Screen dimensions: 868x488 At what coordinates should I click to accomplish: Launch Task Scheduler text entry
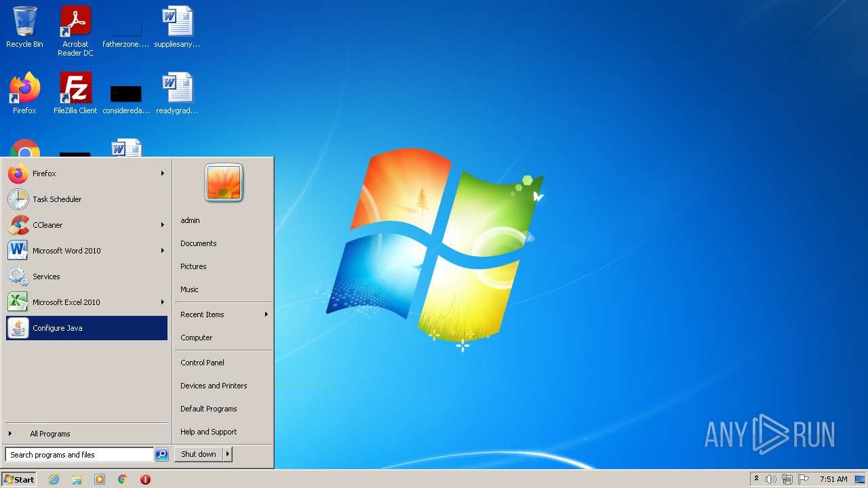click(x=57, y=199)
